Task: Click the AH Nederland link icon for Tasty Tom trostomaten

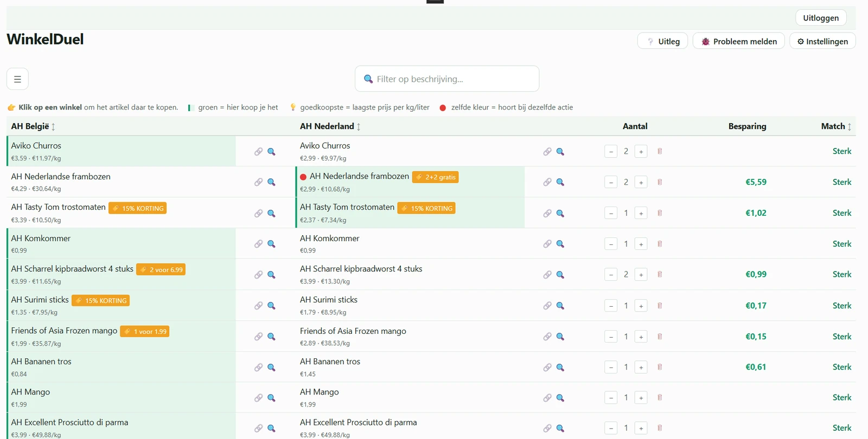Action: [547, 214]
